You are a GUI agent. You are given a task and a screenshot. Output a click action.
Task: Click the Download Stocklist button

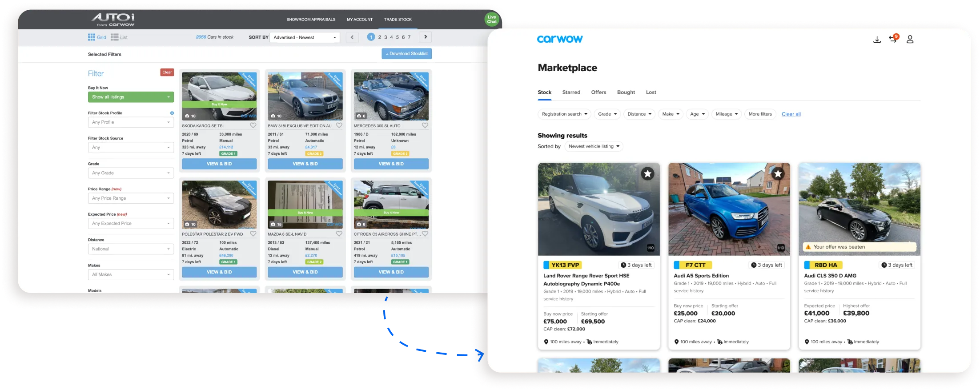[406, 54]
